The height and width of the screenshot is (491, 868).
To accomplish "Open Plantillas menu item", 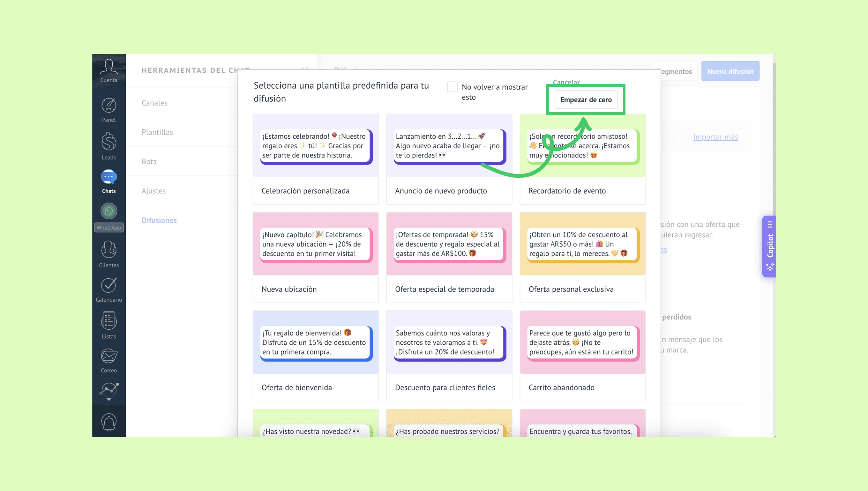I will pyautogui.click(x=157, y=132).
